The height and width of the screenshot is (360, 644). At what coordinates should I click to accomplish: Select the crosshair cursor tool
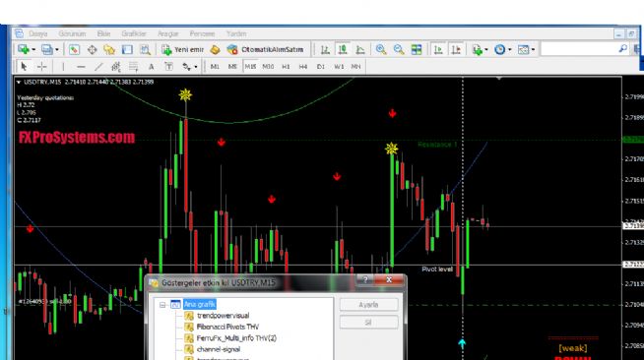[42, 67]
